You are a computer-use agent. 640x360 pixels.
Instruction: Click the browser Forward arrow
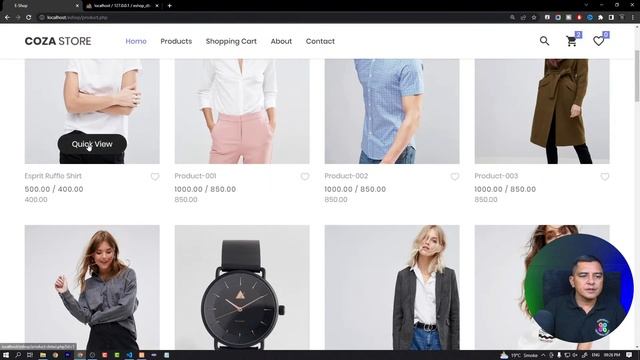click(18, 18)
